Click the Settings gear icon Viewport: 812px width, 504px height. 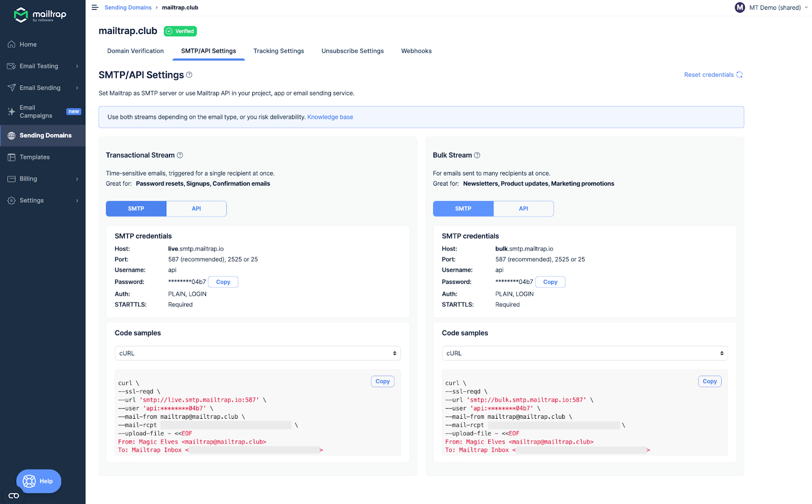(12, 201)
